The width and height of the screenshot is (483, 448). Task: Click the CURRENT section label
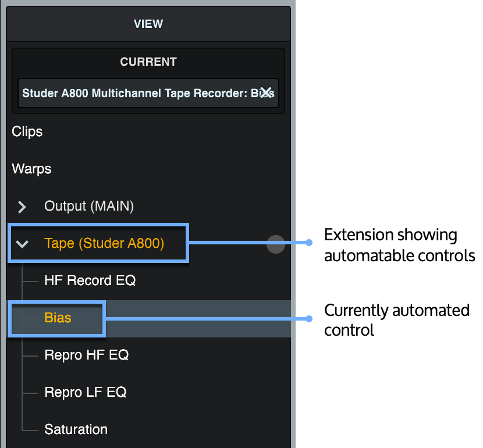(148, 62)
